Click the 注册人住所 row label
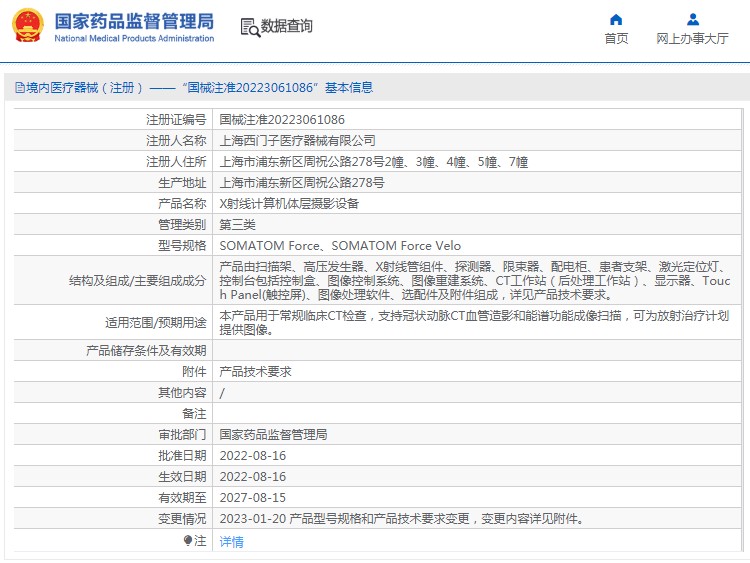The width and height of the screenshot is (750, 563). pyautogui.click(x=176, y=162)
